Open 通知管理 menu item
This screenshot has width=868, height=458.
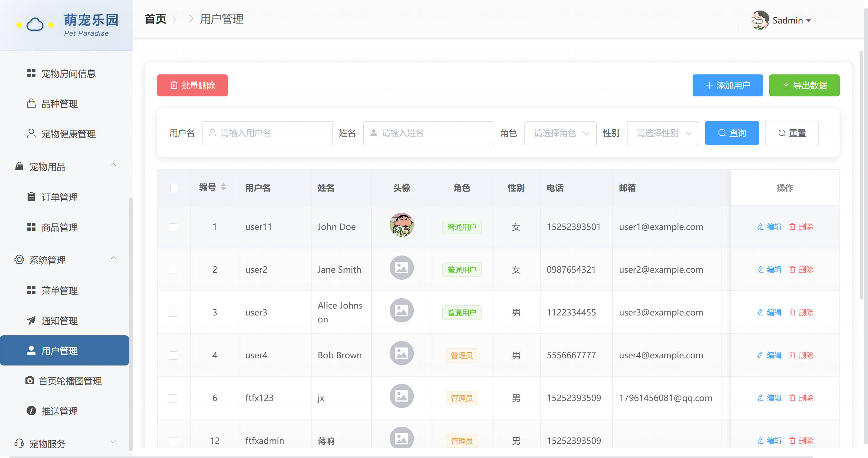(x=64, y=321)
